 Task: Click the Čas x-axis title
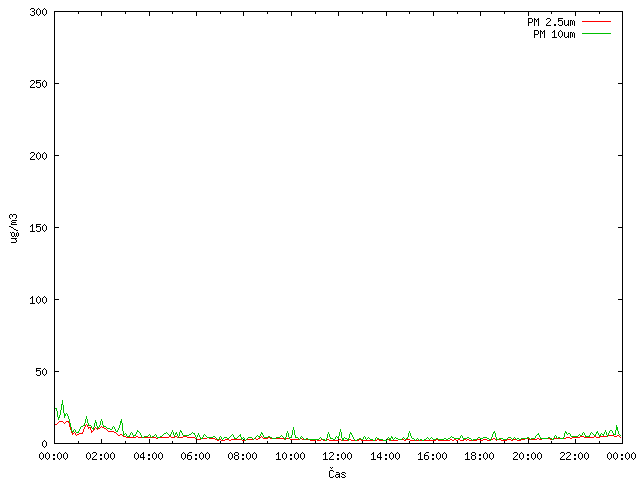[337, 473]
